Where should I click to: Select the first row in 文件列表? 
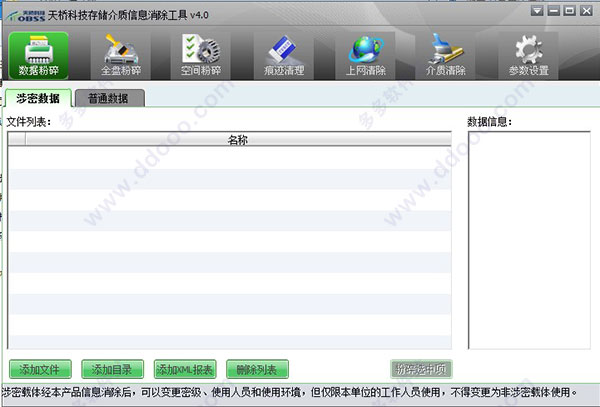(x=230, y=158)
